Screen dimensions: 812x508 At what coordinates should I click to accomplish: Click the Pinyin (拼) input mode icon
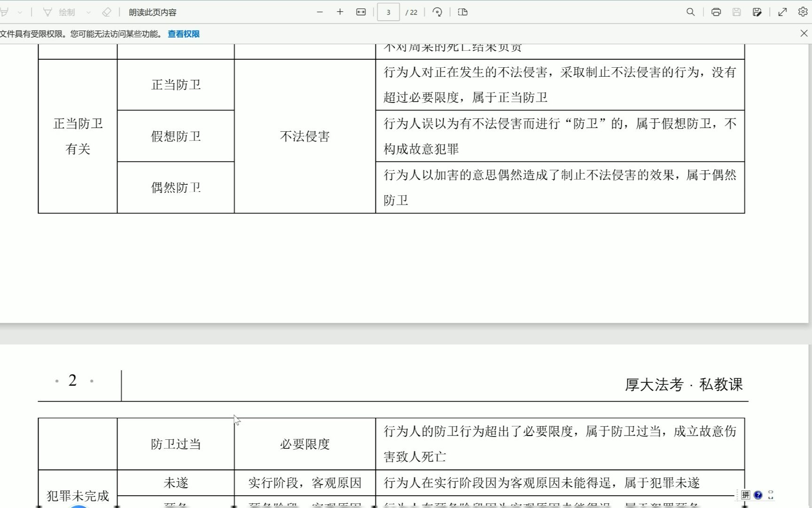pos(746,495)
